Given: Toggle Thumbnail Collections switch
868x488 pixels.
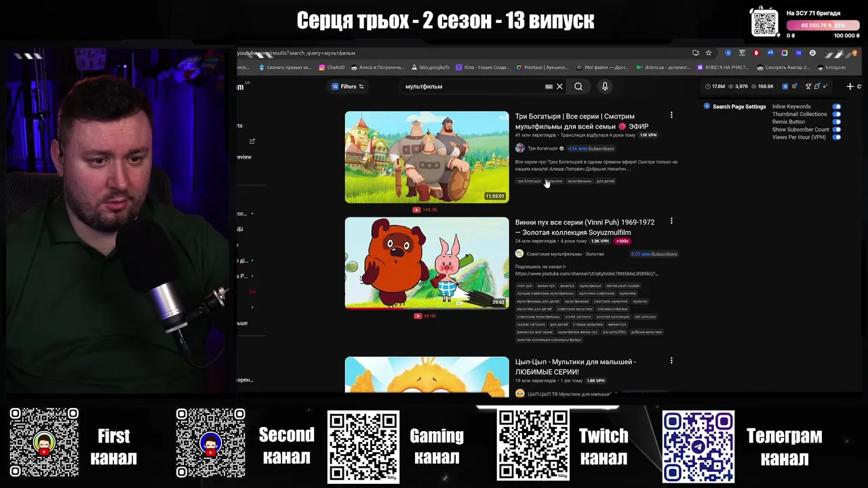Looking at the screenshot, I should point(837,114).
